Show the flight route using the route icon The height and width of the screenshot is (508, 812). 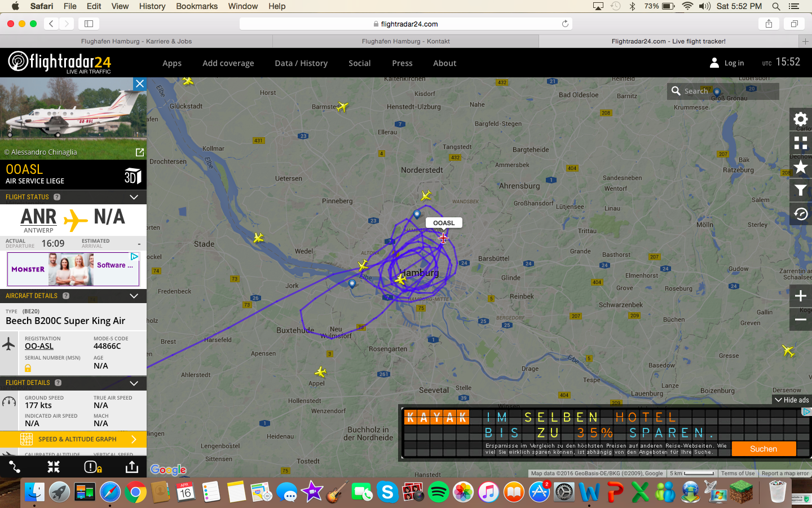pyautogui.click(x=15, y=467)
